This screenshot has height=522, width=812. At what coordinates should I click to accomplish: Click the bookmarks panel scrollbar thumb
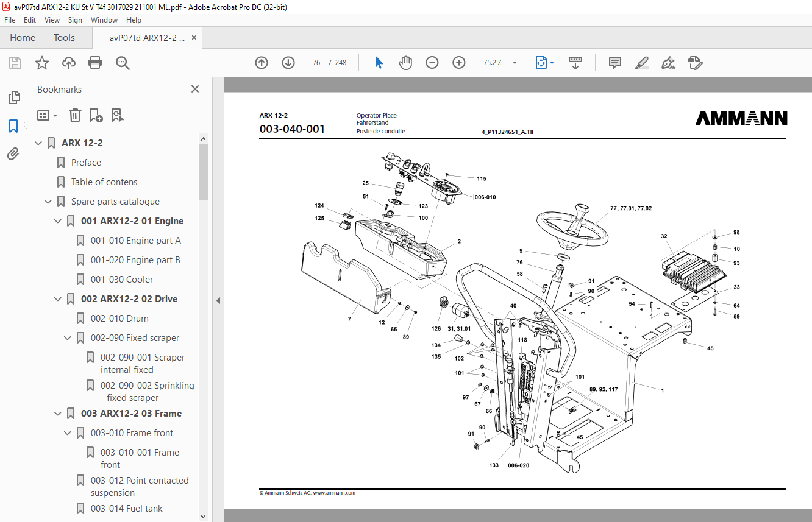pyautogui.click(x=204, y=172)
